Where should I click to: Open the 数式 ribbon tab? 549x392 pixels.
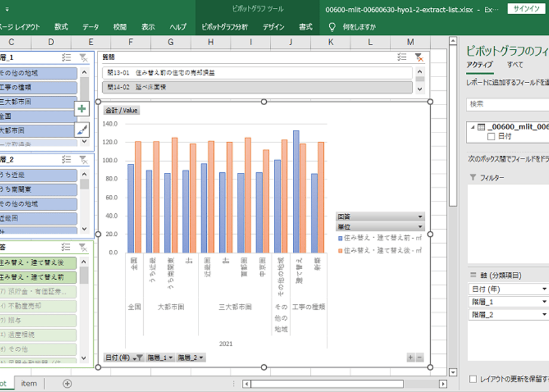[x=61, y=27]
